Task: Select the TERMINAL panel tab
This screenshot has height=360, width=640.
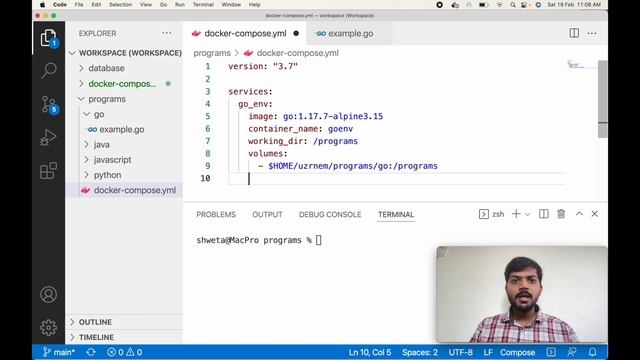Action: pyautogui.click(x=396, y=214)
